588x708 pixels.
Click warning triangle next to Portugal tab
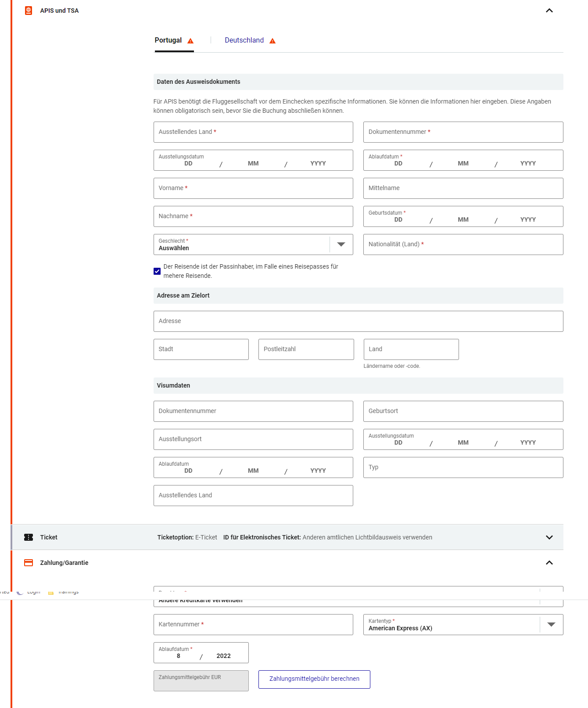pos(190,41)
